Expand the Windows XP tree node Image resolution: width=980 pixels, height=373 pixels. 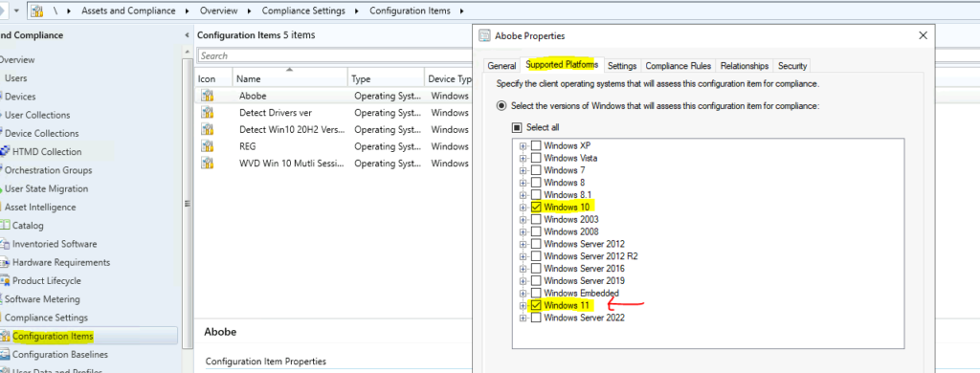[523, 145]
